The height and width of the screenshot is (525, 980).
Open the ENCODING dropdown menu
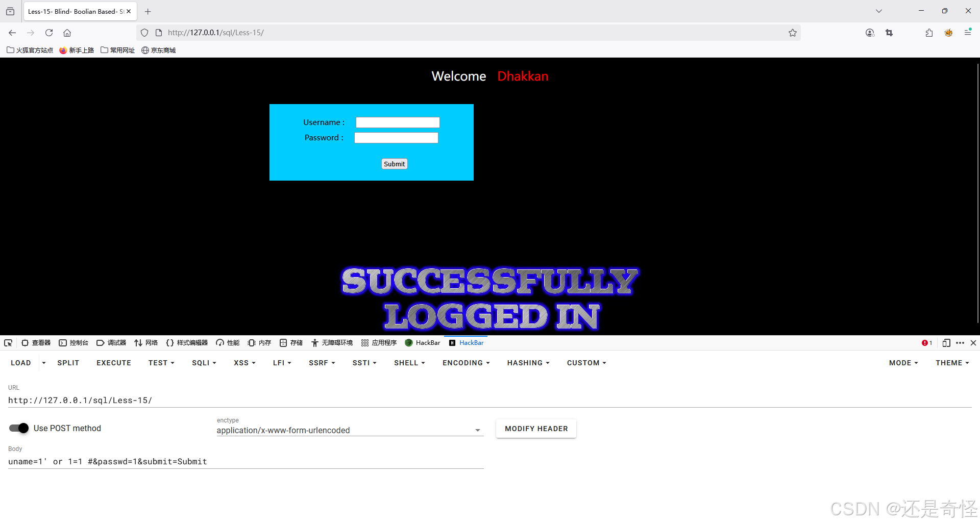[466, 363]
